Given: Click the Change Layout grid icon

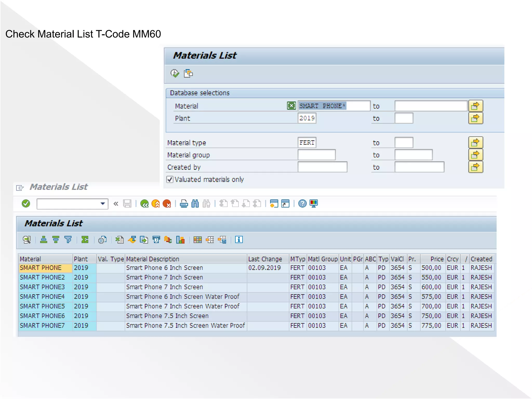Looking at the screenshot, I should click(x=198, y=240).
